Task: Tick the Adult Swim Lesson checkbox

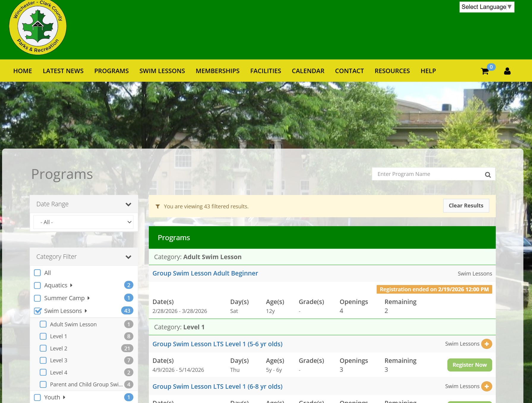Action: pyautogui.click(x=43, y=324)
